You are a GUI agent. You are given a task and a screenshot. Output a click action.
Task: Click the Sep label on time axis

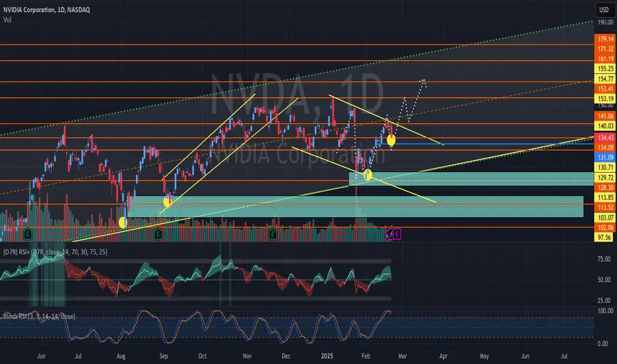[164, 356]
